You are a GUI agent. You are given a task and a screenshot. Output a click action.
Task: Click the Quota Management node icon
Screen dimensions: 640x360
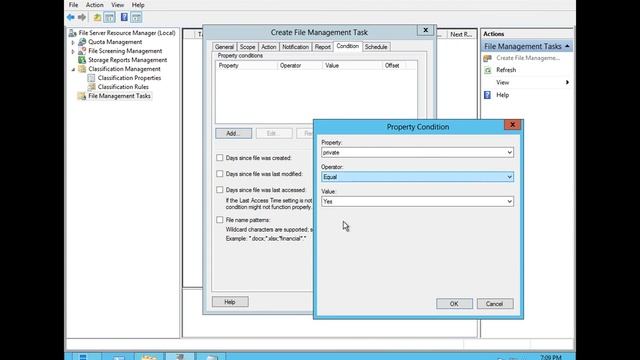click(82, 42)
